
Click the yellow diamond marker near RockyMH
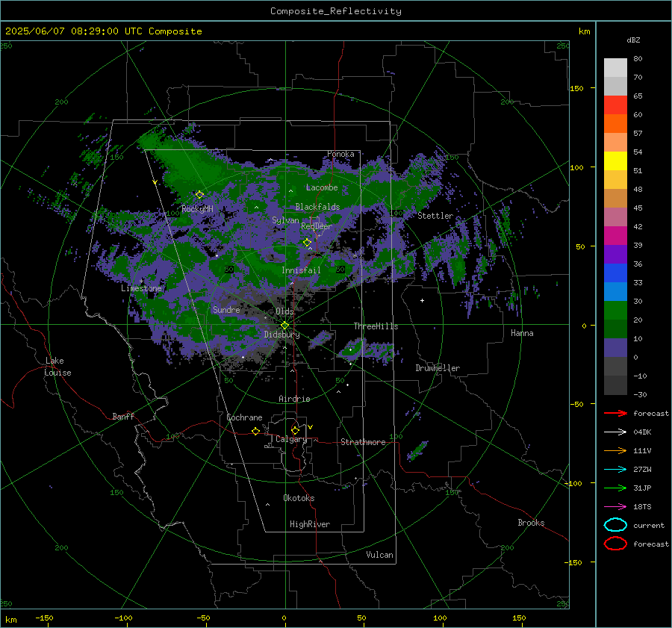coord(199,195)
